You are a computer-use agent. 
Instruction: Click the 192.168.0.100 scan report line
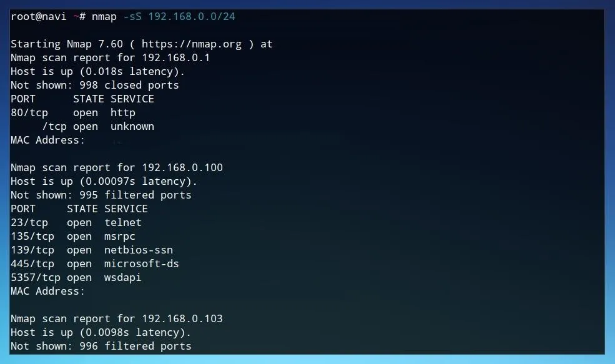pyautogui.click(x=117, y=168)
